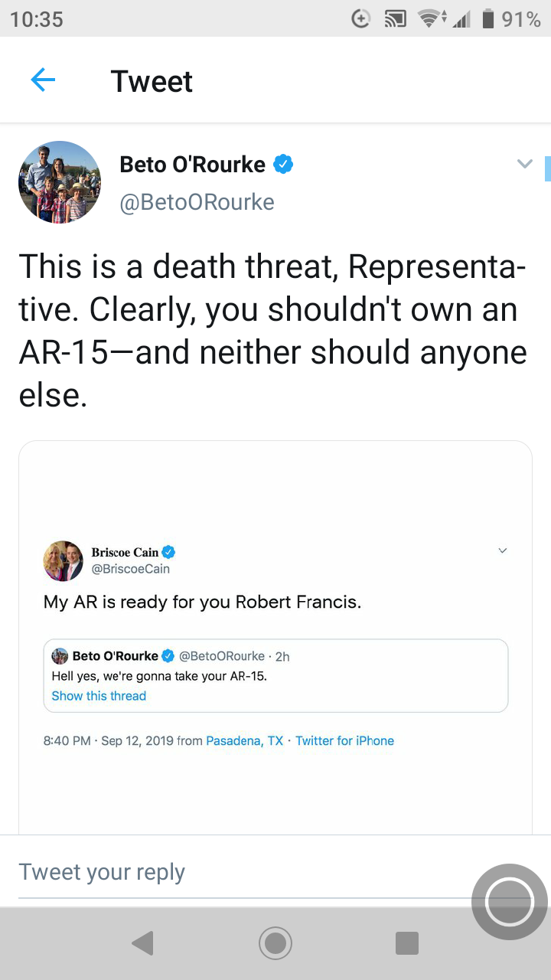Open the @BetoORourke handle

pyautogui.click(x=197, y=202)
